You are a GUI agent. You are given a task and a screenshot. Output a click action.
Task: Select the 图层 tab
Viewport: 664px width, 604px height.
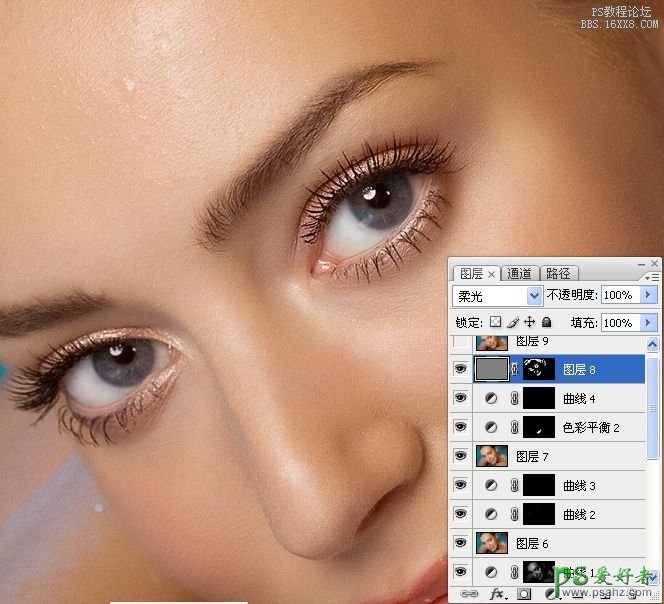click(472, 274)
